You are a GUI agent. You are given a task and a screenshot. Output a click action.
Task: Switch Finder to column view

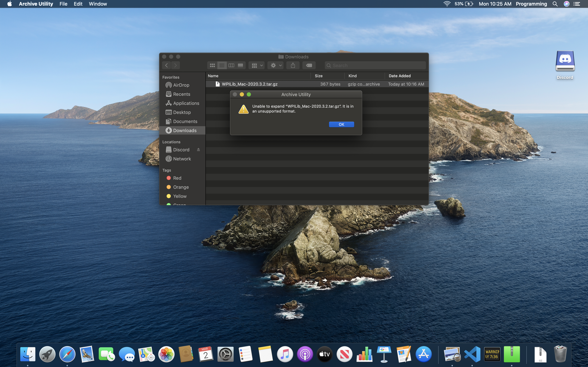231,65
